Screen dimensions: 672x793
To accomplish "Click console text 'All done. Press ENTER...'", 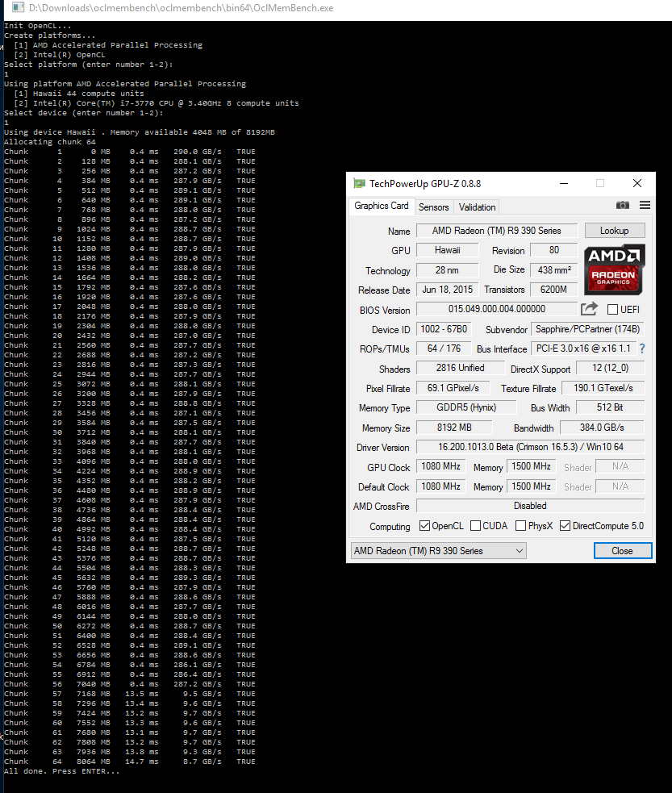I will coord(61,771).
